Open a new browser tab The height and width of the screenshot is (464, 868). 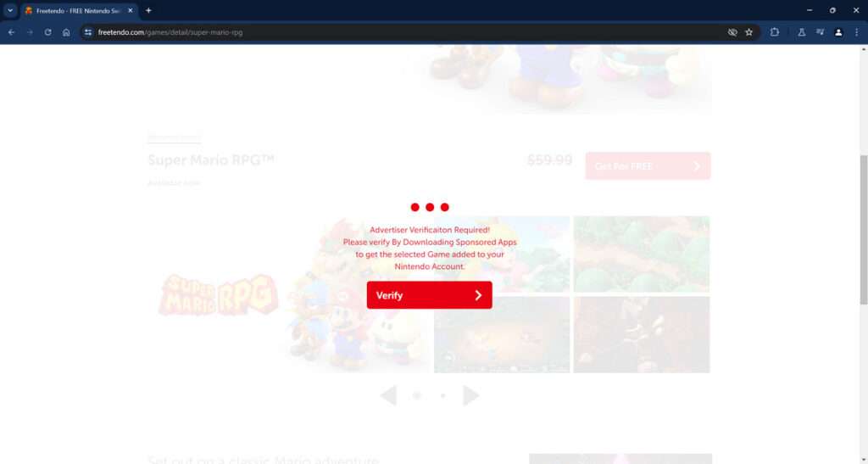pos(148,10)
